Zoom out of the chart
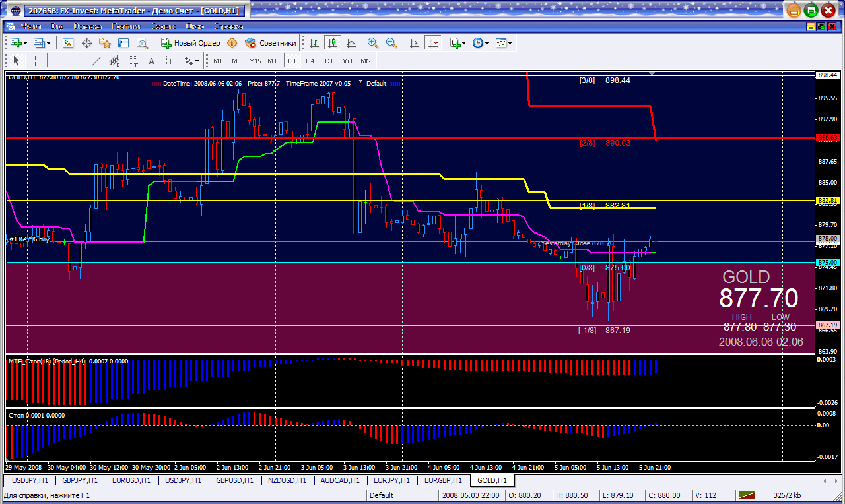 pyautogui.click(x=391, y=43)
